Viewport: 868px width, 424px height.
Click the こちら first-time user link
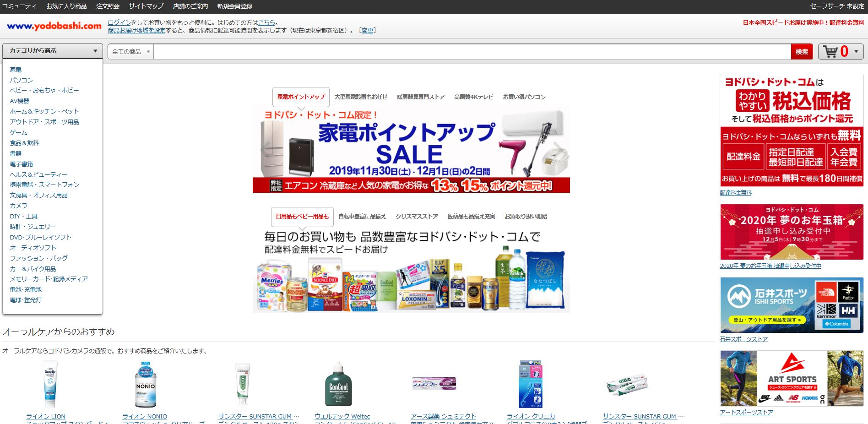tap(266, 22)
